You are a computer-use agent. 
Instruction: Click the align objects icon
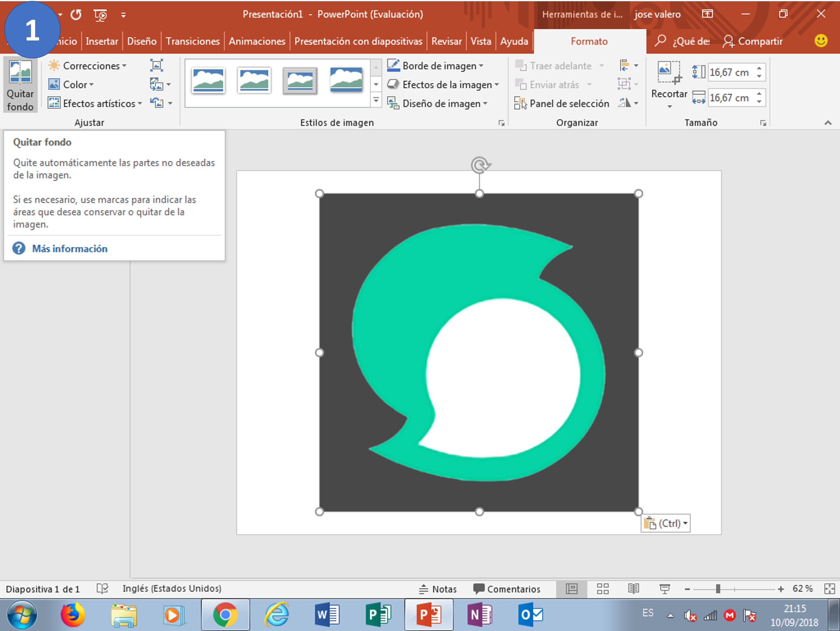point(628,65)
